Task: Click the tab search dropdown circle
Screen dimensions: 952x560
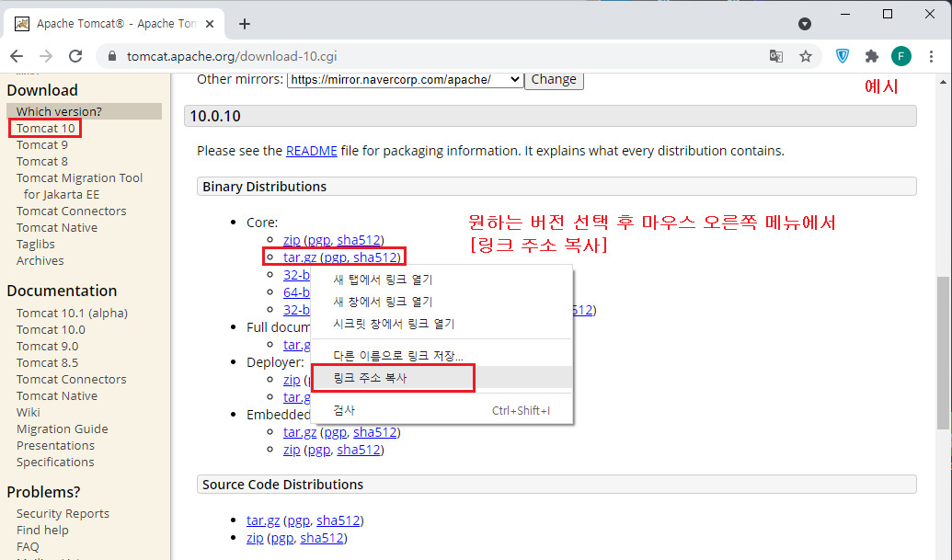Action: [805, 24]
